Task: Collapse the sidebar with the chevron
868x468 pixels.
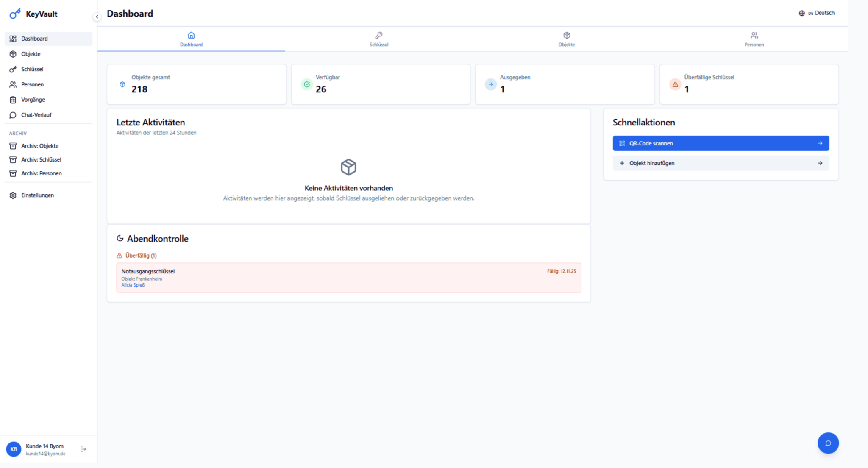Action: coord(97,17)
